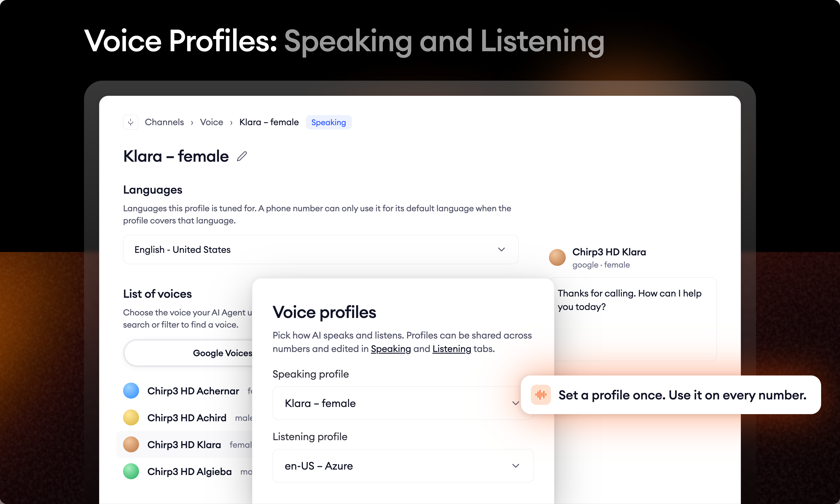Select Klara – female breadcrumb item
This screenshot has height=504, width=840.
(269, 122)
